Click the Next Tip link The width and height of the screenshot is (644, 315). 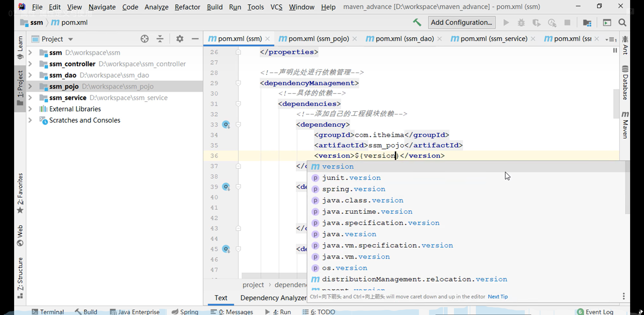[x=497, y=297]
